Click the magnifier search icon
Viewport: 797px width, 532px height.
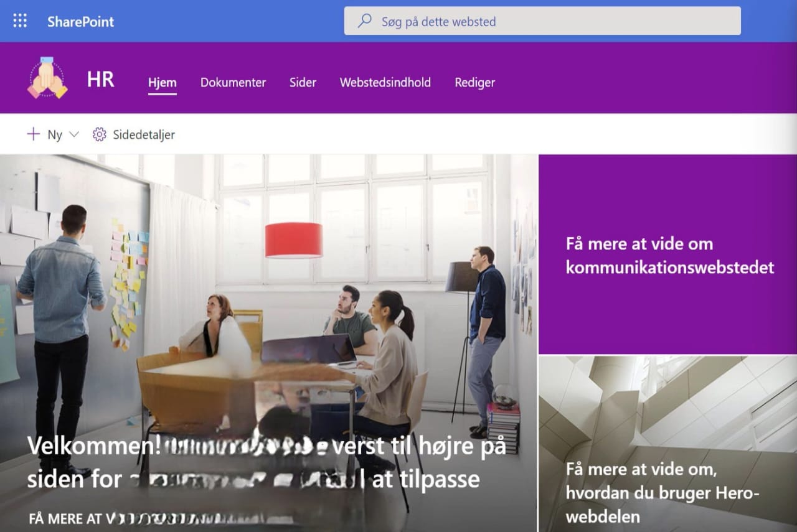click(364, 21)
